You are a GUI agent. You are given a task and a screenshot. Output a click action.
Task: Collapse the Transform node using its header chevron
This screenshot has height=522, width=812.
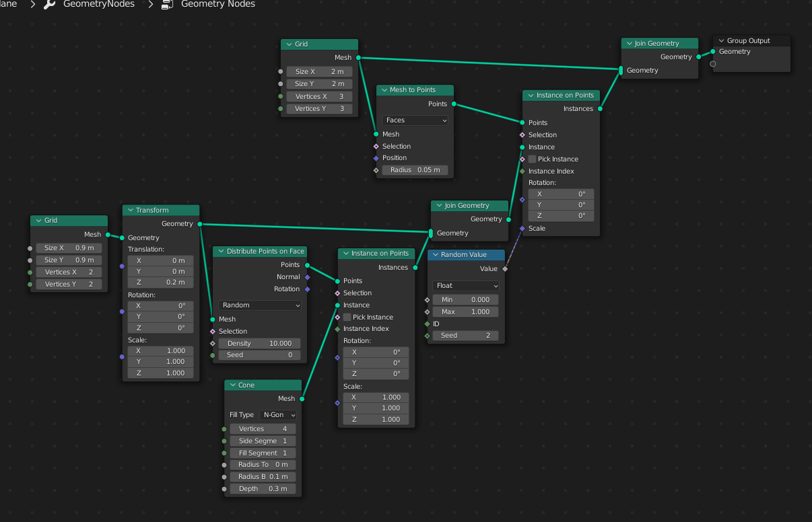(129, 211)
